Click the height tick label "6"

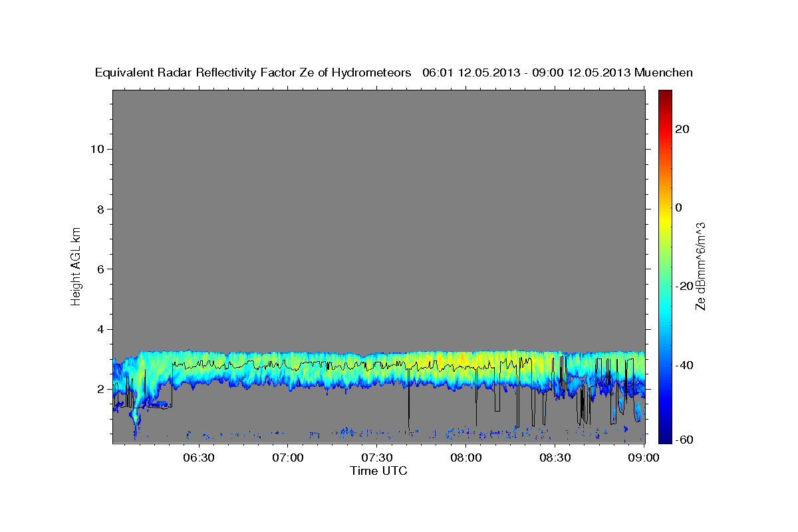tap(100, 269)
